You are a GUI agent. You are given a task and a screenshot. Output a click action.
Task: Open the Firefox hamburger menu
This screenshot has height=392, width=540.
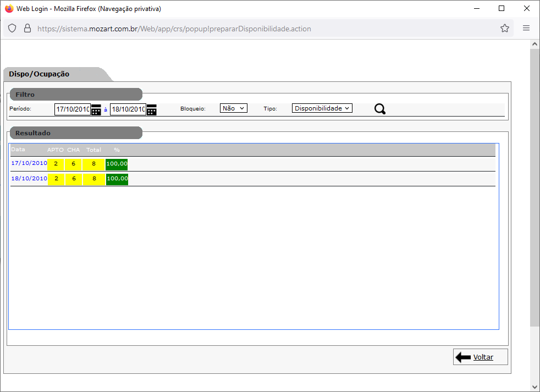(x=526, y=28)
